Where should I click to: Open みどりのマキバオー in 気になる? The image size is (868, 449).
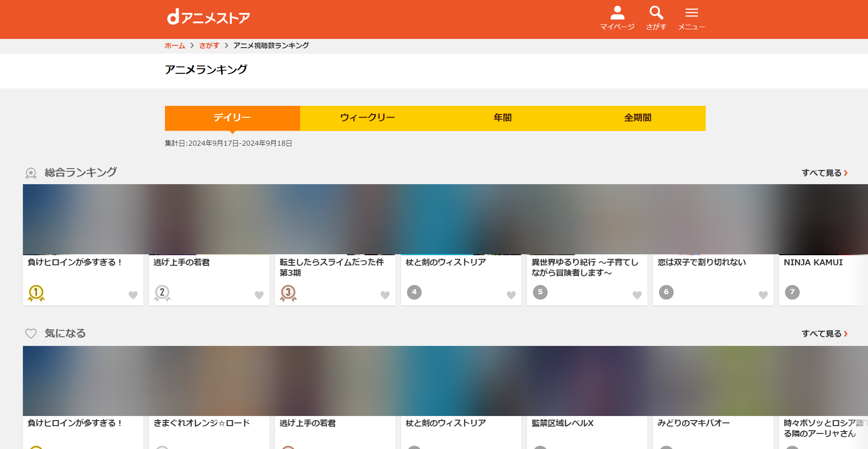[693, 423]
